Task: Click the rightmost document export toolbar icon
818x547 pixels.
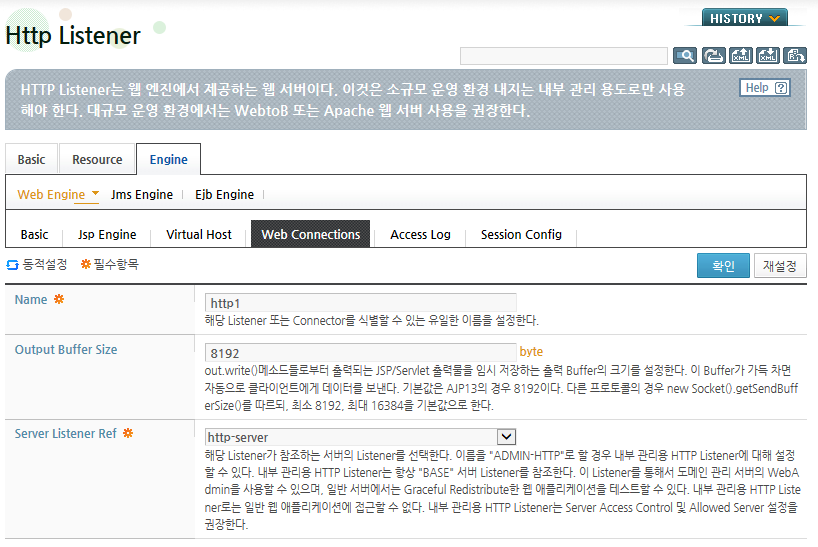Action: point(795,55)
